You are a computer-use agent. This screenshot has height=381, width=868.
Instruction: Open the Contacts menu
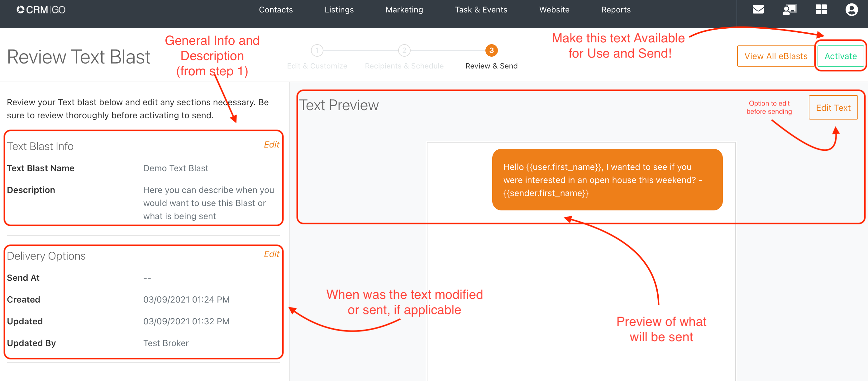tap(276, 10)
